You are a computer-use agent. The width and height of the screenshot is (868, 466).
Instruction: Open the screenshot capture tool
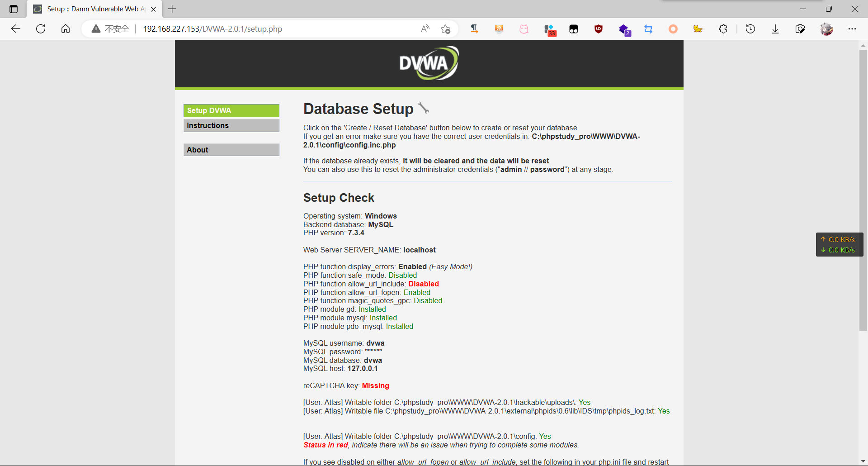[x=800, y=29]
